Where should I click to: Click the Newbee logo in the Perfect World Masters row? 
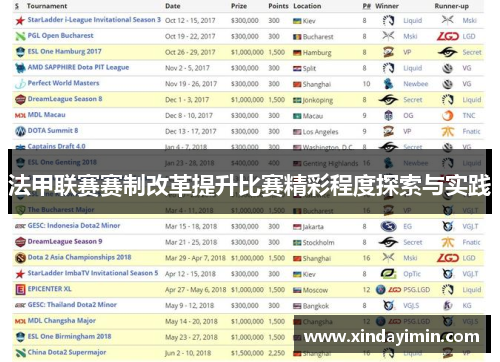pyautogui.click(x=388, y=84)
